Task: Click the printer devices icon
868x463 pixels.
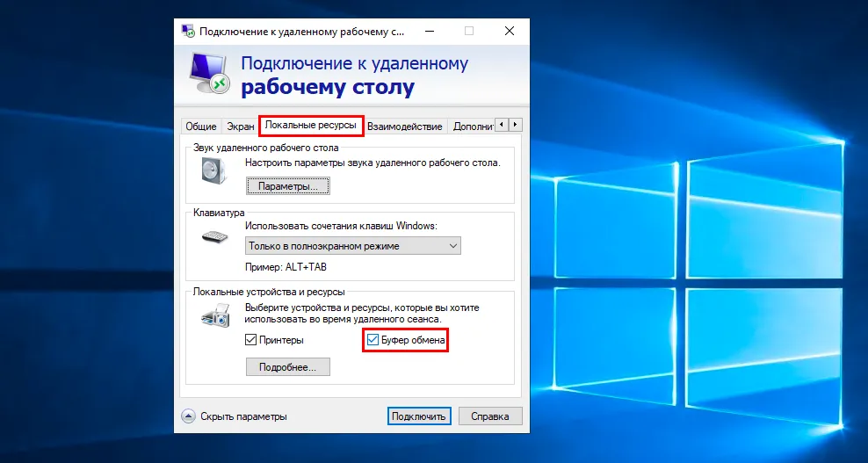Action: 213,315
